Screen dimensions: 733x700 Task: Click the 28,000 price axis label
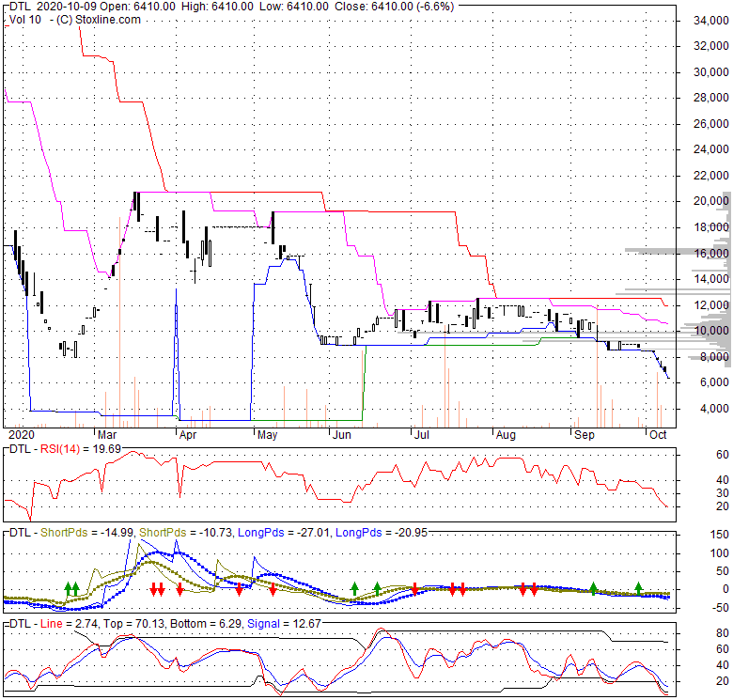tap(711, 98)
